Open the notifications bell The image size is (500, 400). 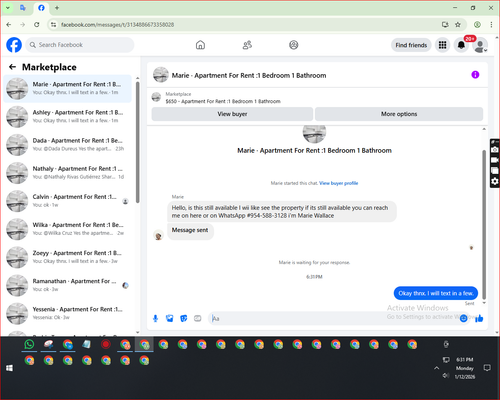tap(461, 45)
